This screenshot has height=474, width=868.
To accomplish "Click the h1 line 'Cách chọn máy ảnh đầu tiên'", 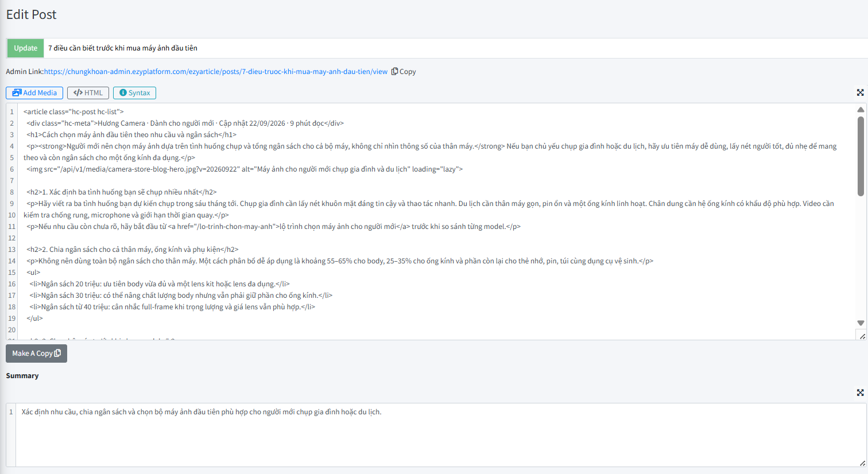I will click(x=131, y=135).
